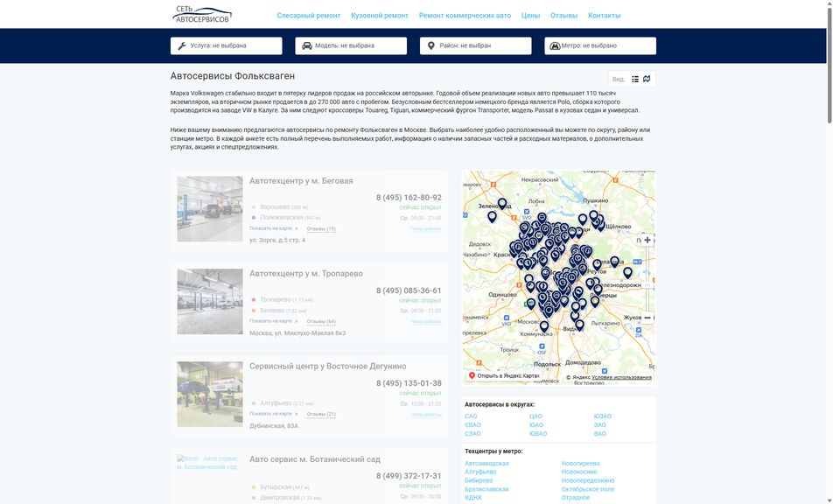The width and height of the screenshot is (833, 504).
Task: Go to Цены page
Action: click(x=530, y=16)
